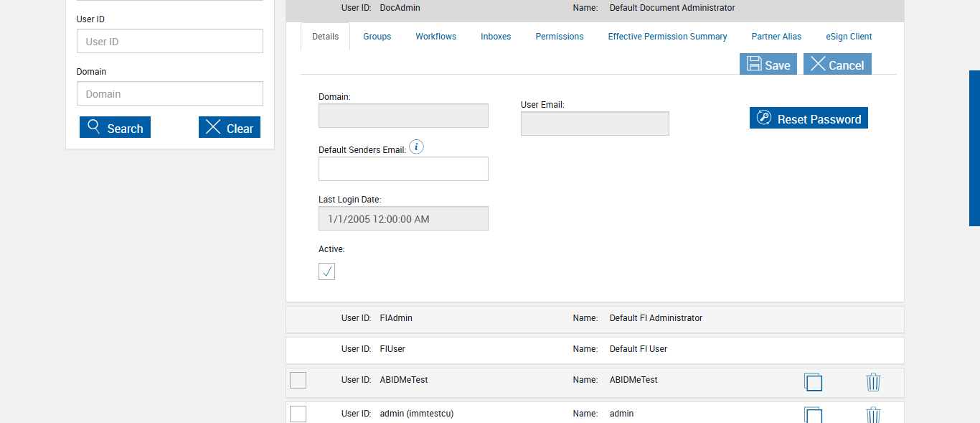Viewport: 980px width, 423px height.
Task: Delete the admin (immtestcu) user via trash icon
Action: [x=873, y=415]
